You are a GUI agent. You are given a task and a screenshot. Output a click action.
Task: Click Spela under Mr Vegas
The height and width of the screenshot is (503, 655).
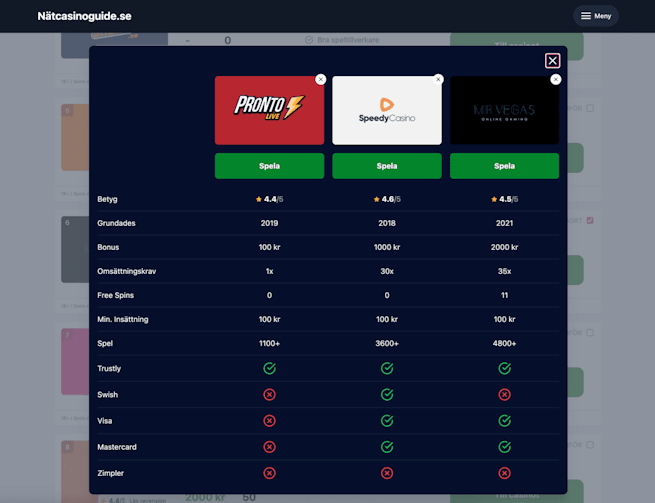pos(504,166)
